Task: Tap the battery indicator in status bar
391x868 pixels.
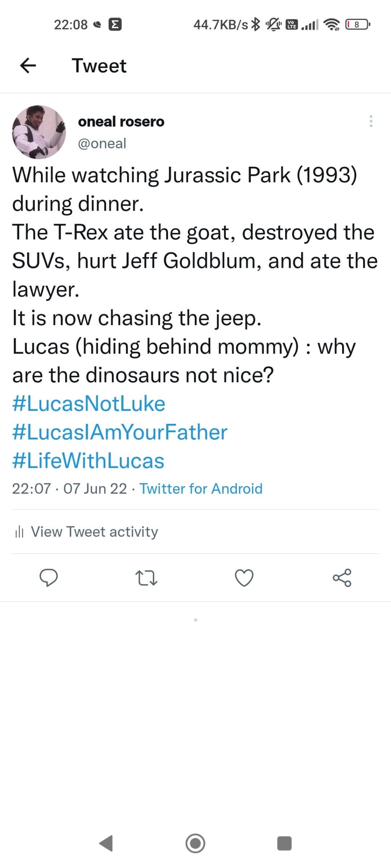Action: click(x=357, y=25)
